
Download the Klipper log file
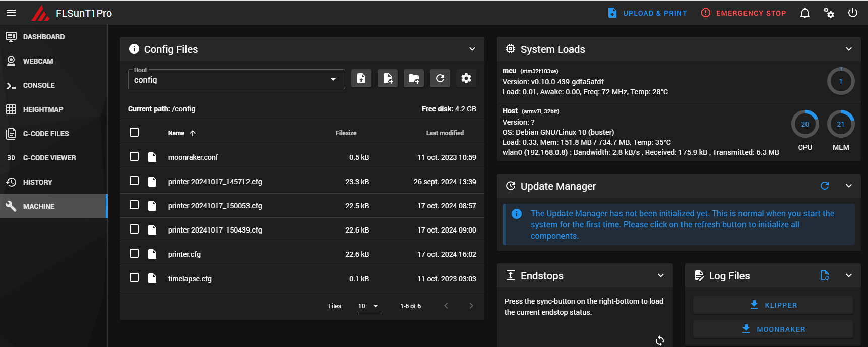[773, 305]
